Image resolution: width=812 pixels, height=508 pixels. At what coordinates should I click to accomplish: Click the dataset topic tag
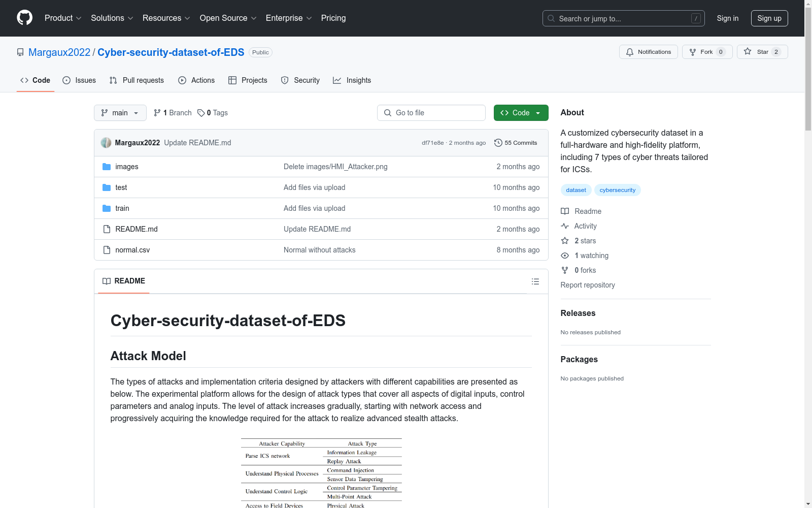click(576, 189)
